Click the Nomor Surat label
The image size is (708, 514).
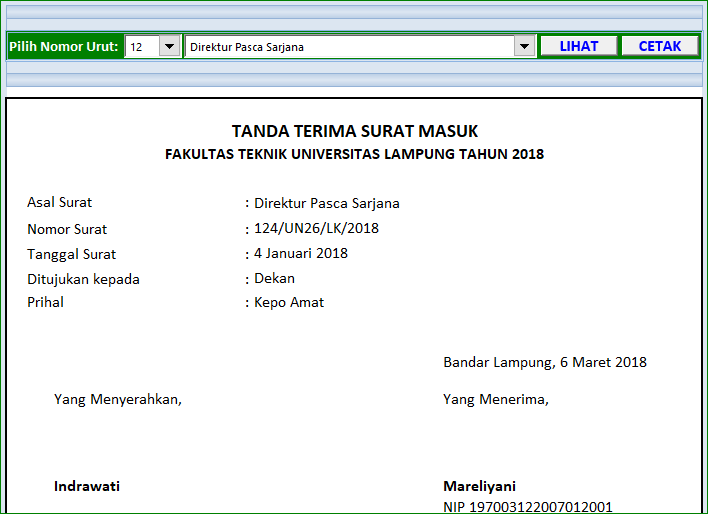tap(67, 229)
